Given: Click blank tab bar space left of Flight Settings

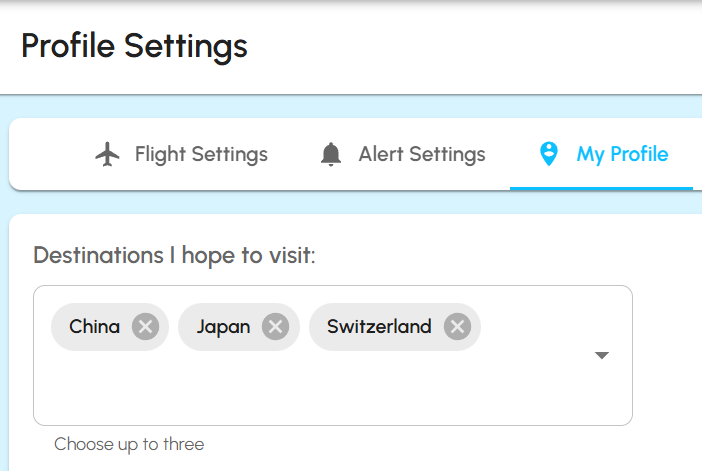Looking at the screenshot, I should [x=50, y=154].
